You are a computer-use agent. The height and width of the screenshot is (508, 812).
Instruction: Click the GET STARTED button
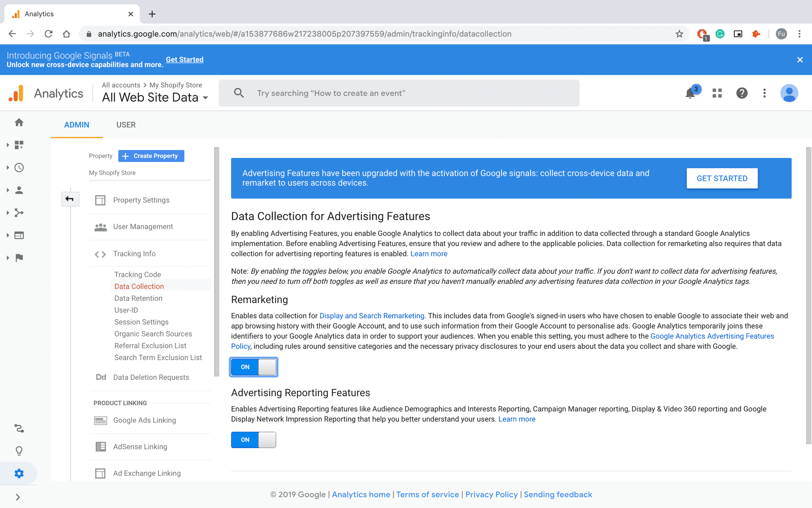[x=722, y=178]
